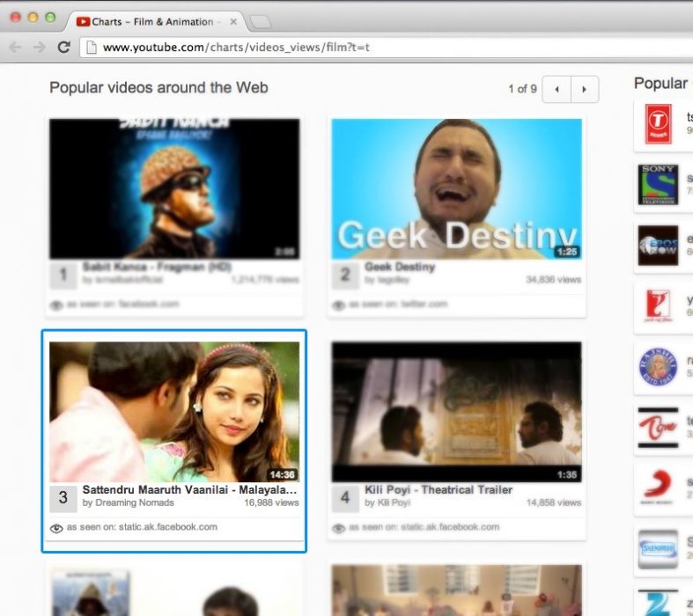Open the Eros Now channel icon
Viewport: 693px width, 616px height.
pos(658,245)
